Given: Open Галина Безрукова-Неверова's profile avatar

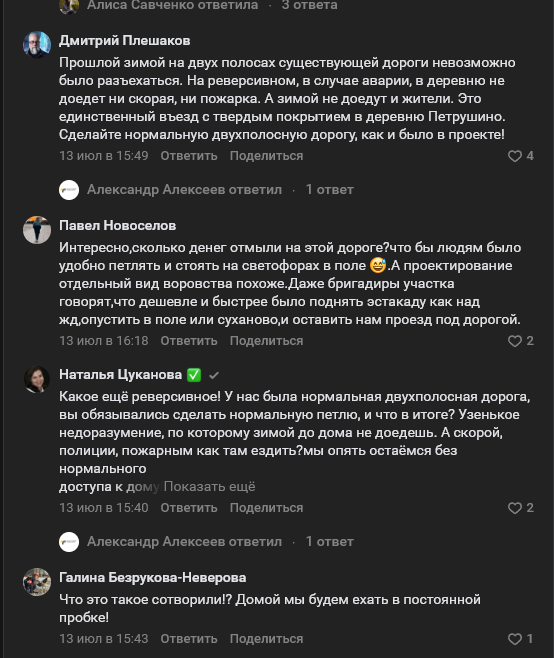Looking at the screenshot, I should pos(37,582).
